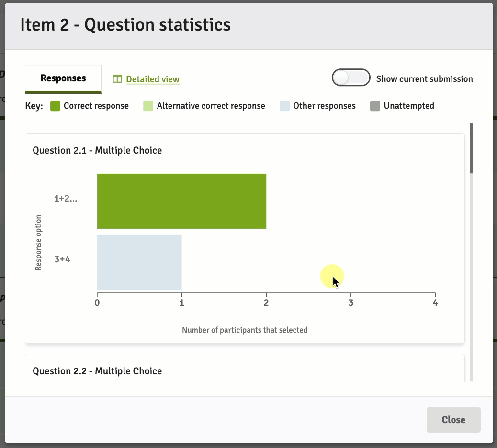Click the Other responses pale blue swatch

click(284, 106)
